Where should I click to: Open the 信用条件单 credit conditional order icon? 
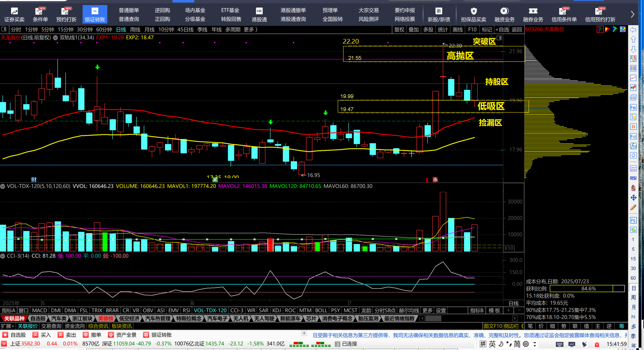[564, 15]
